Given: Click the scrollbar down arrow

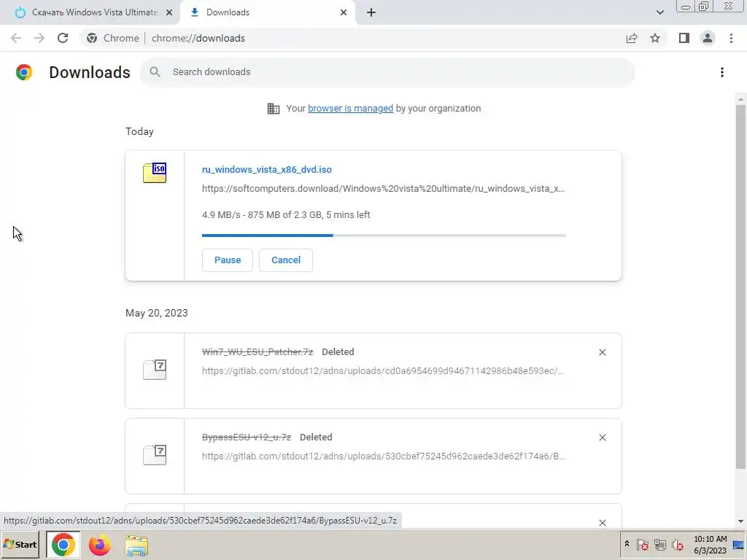Looking at the screenshot, I should [x=740, y=521].
